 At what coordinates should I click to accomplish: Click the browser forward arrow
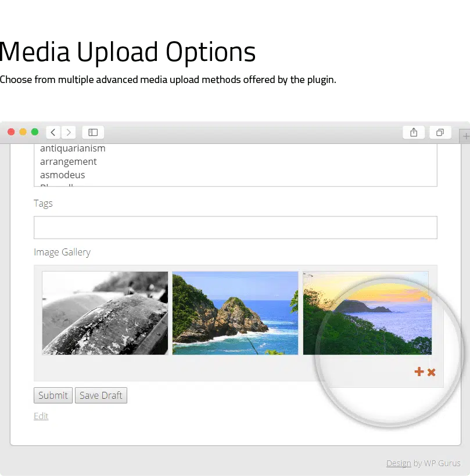pyautogui.click(x=69, y=132)
